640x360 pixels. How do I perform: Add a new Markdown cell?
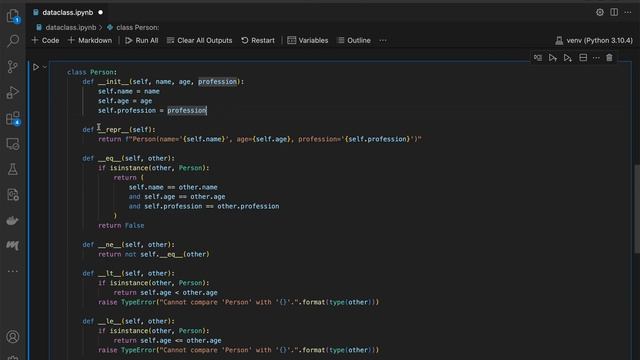coord(90,40)
